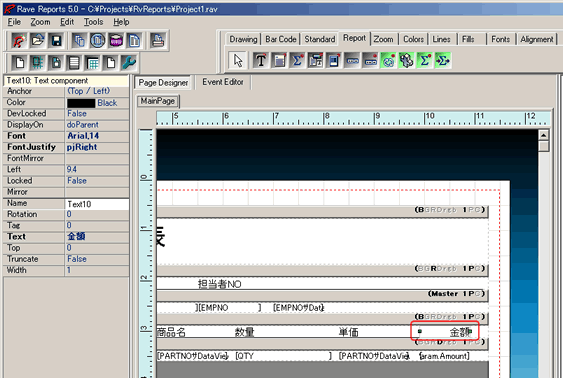Screen dimensions: 563x378
Task: Click the printer Execute Report icon
Action: pos(157,41)
